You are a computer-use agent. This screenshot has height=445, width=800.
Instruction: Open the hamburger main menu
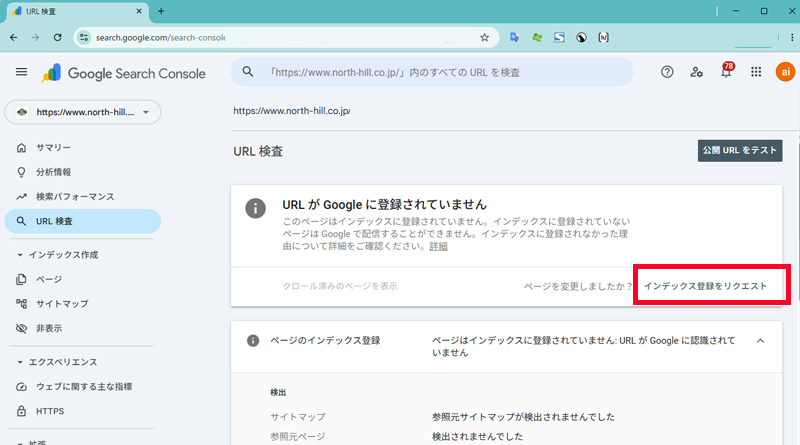coord(21,72)
